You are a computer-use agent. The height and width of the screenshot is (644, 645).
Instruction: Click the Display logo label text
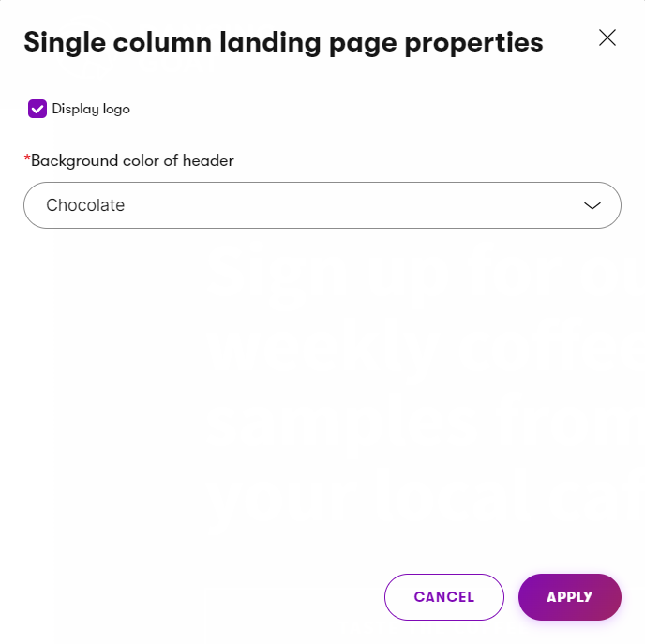click(x=91, y=109)
